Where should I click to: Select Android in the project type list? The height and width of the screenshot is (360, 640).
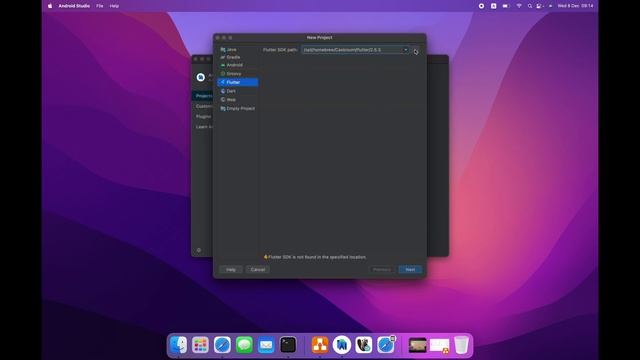coord(238,65)
